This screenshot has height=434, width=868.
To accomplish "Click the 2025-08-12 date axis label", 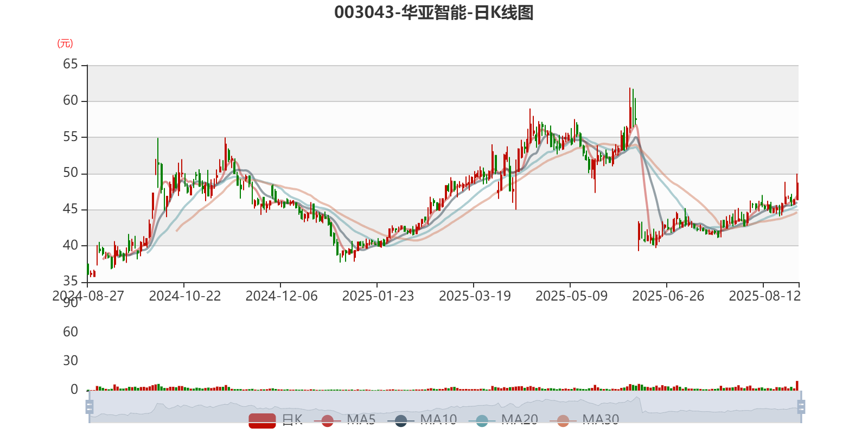I will pos(765,296).
